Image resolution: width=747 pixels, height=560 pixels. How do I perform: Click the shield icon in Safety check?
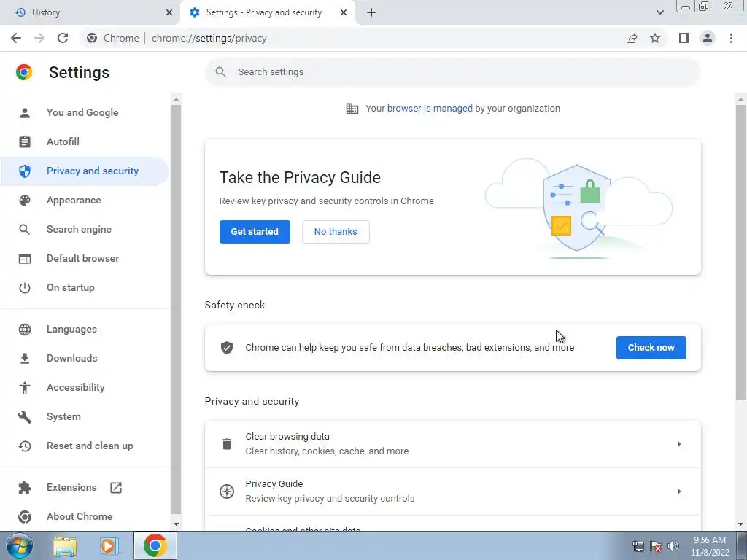coord(227,348)
